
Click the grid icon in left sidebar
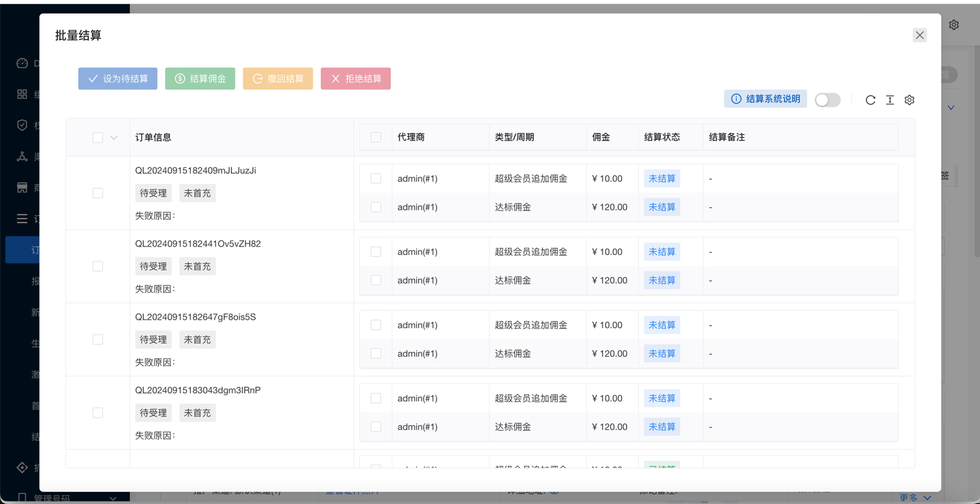[22, 95]
